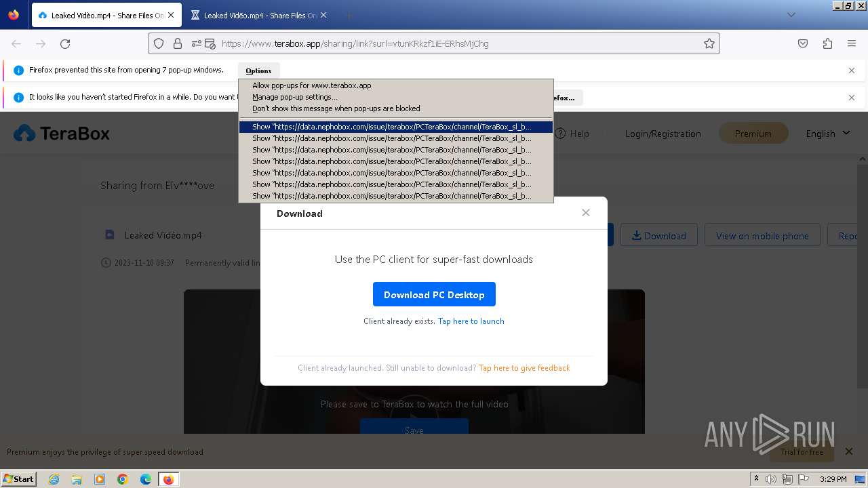The width and height of the screenshot is (868, 488).
Task: Click the Action Center flag icon
Action: coord(804,479)
